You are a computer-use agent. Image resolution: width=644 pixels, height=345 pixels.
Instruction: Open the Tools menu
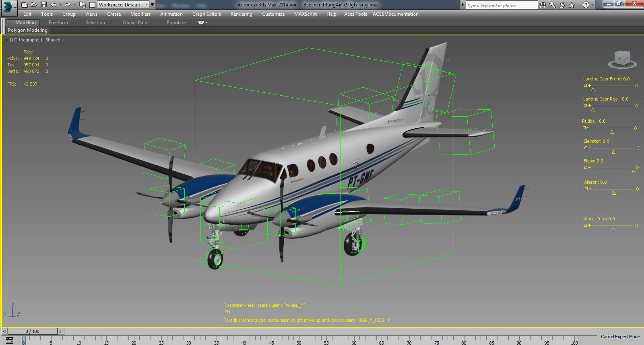(x=47, y=14)
